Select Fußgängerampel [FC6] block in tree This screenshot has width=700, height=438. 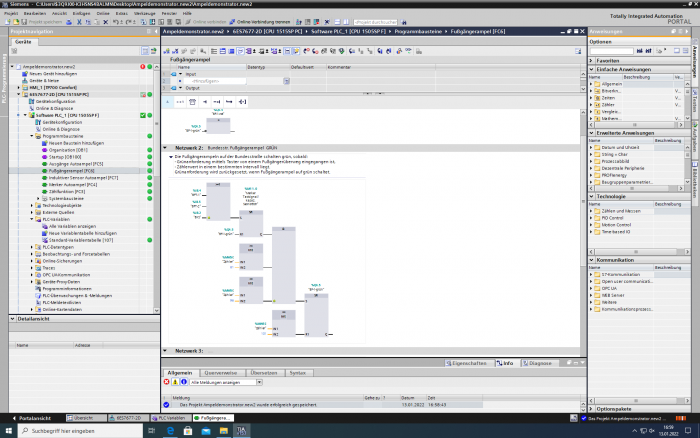72,171
